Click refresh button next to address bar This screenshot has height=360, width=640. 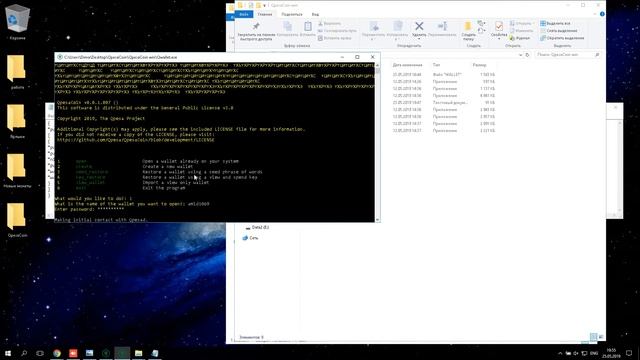(527, 55)
